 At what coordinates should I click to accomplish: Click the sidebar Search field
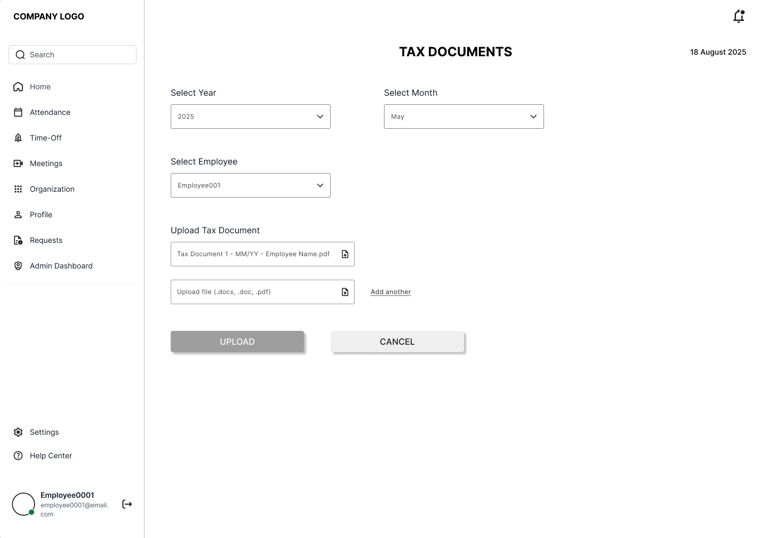coord(73,55)
